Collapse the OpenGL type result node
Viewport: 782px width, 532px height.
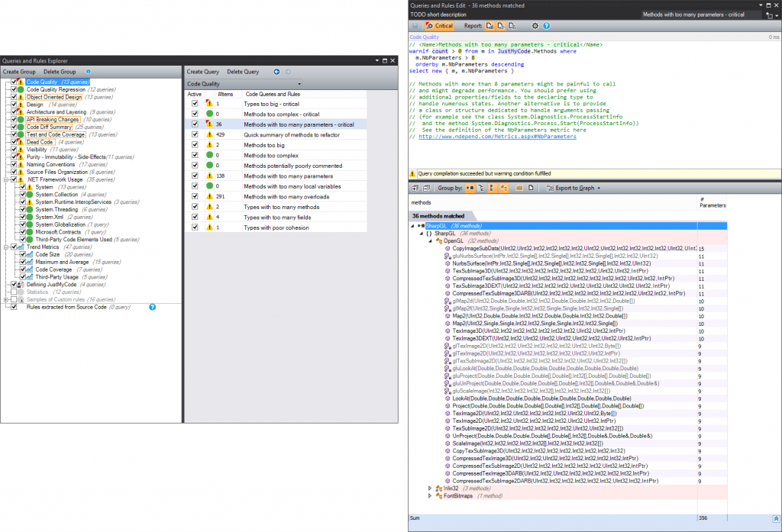pyautogui.click(x=431, y=241)
